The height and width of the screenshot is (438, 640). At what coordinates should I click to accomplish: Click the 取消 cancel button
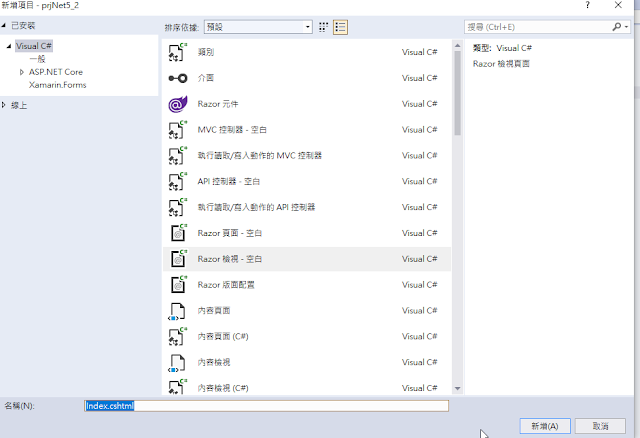pos(600,426)
